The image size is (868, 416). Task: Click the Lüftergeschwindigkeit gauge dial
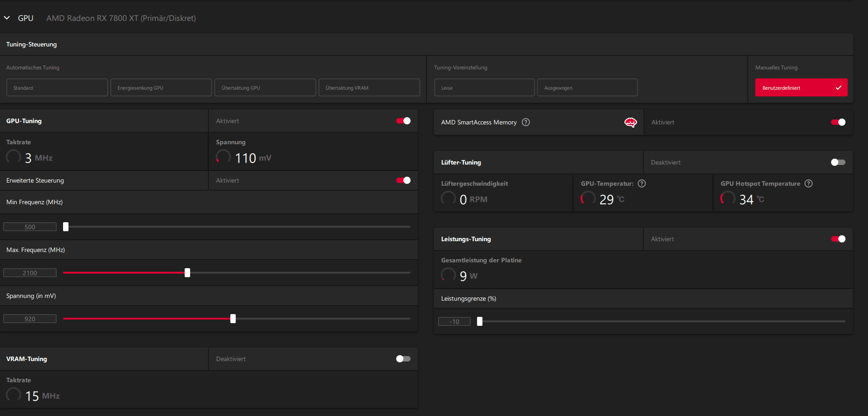pos(448,198)
